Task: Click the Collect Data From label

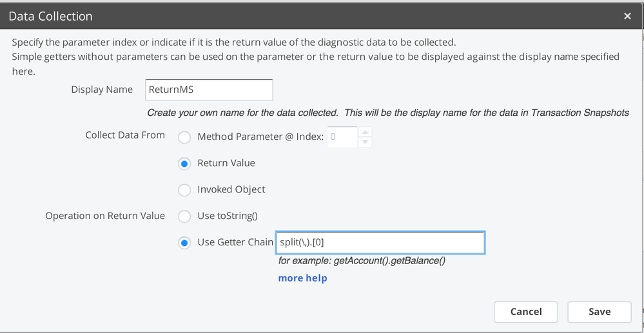Action: tap(125, 135)
